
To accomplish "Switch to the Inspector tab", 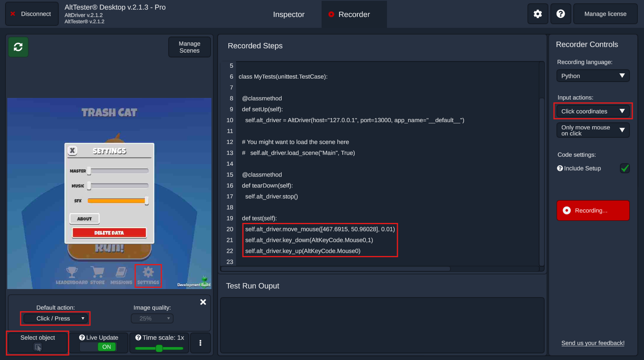I will pos(289,15).
